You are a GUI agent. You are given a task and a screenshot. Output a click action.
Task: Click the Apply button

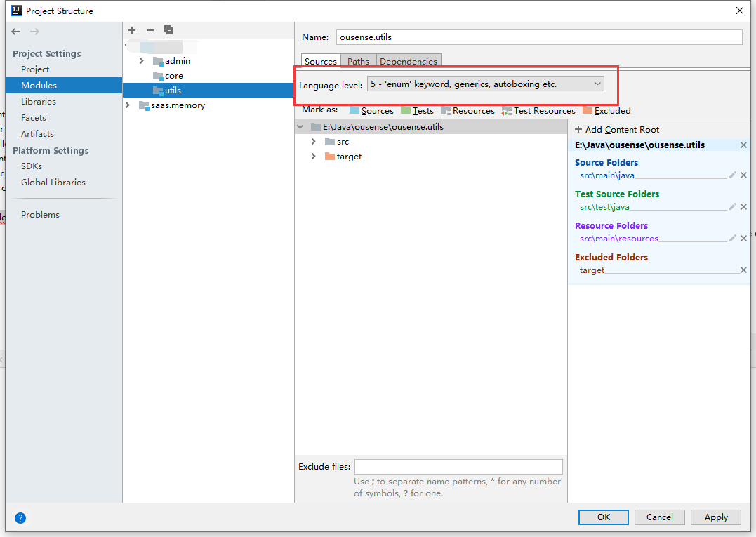pyautogui.click(x=715, y=517)
